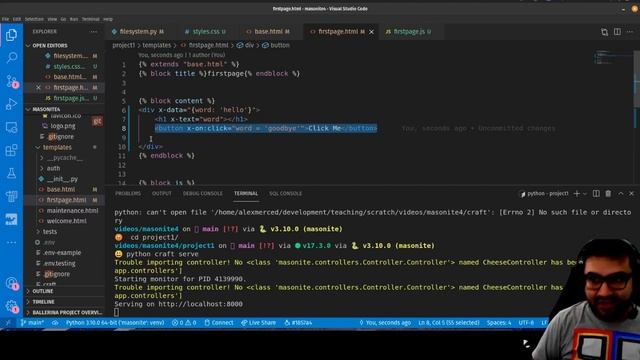Open the File menu
Screen dimensions: 640x360
pyautogui.click(x=5, y=19)
